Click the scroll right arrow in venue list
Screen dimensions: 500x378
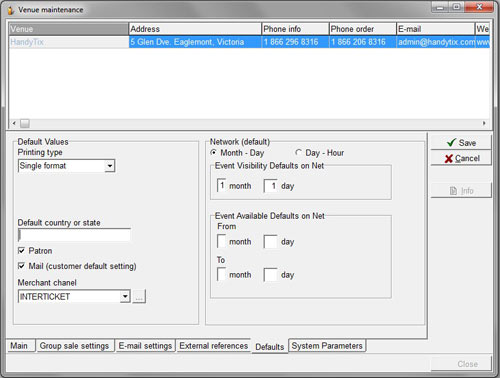(484, 123)
